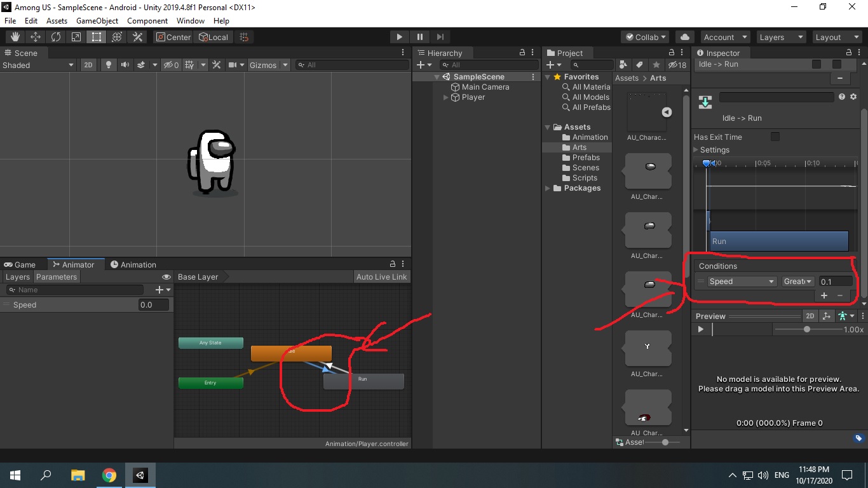The image size is (868, 488).
Task: Open the Window menu
Action: click(x=191, y=20)
